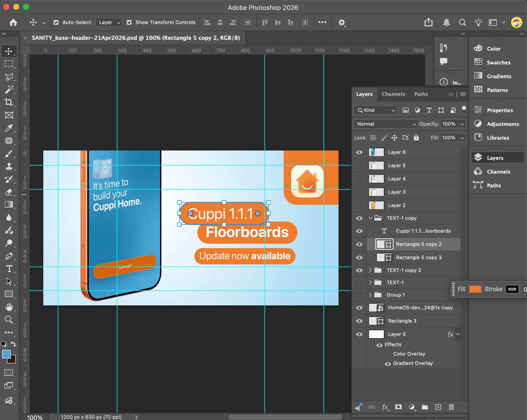Collapse Layer 0 effects list
The height and width of the screenshot is (420, 527).
click(x=458, y=334)
